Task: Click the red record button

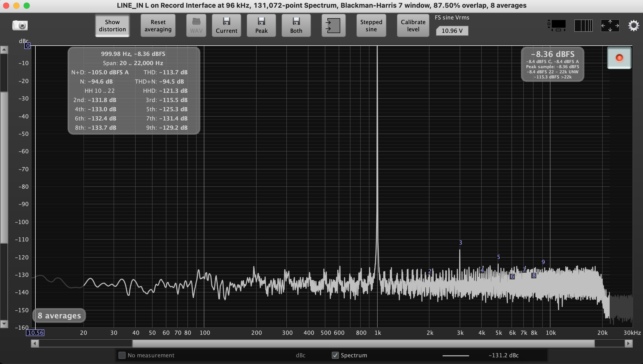Action: tap(619, 58)
